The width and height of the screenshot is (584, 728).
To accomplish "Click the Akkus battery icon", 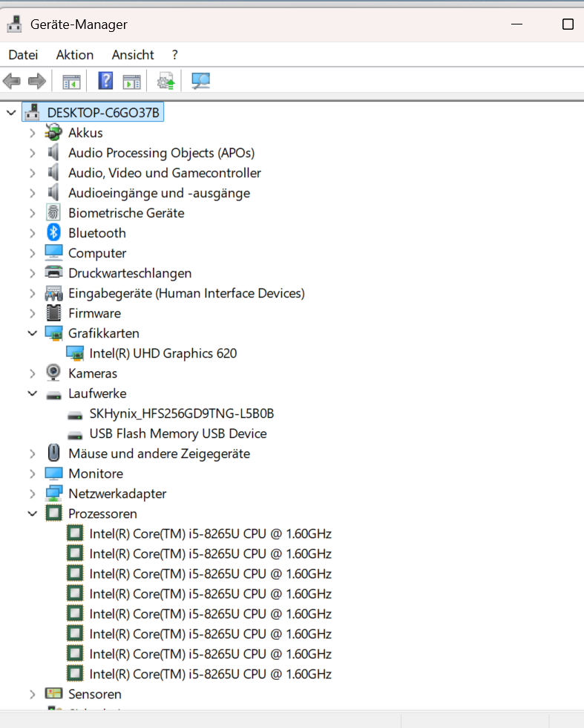I will point(53,133).
